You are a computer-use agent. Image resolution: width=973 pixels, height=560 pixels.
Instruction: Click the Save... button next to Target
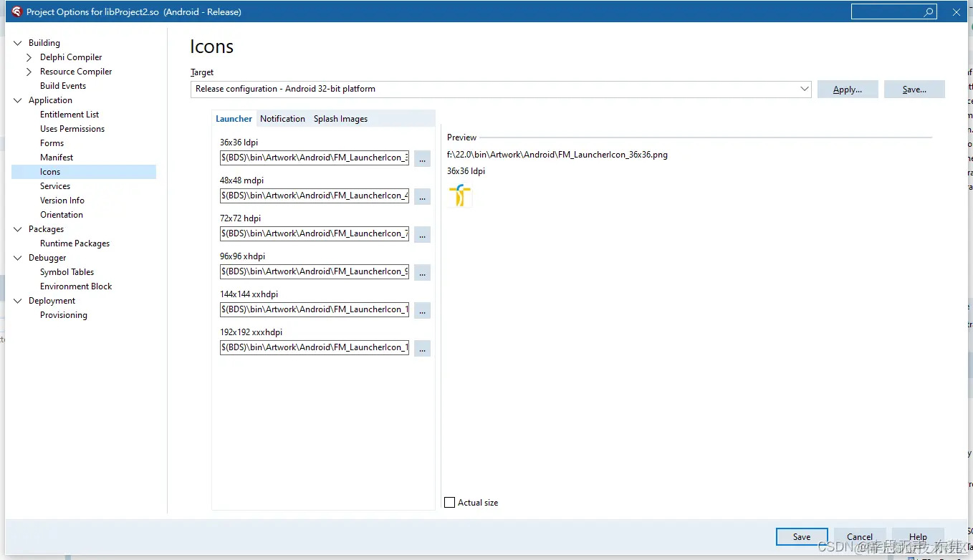click(x=914, y=90)
